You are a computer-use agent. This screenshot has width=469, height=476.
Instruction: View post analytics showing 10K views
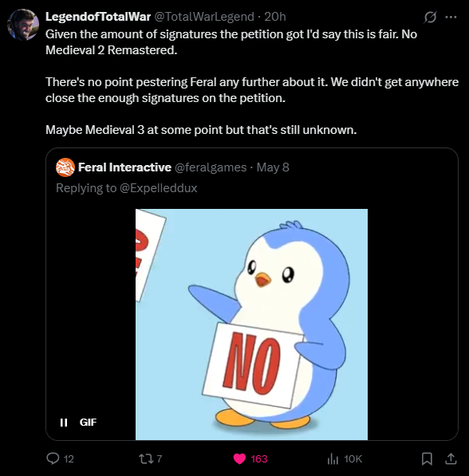[333, 458]
